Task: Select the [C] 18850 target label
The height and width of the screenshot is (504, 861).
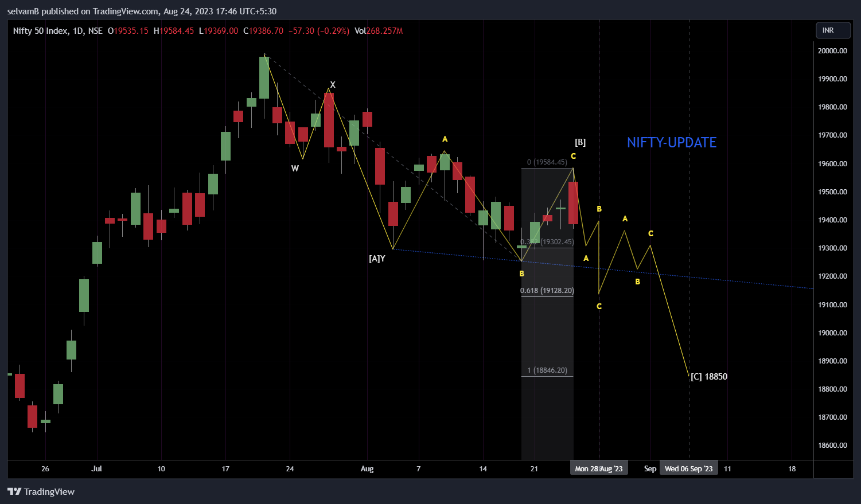Action: pyautogui.click(x=709, y=377)
